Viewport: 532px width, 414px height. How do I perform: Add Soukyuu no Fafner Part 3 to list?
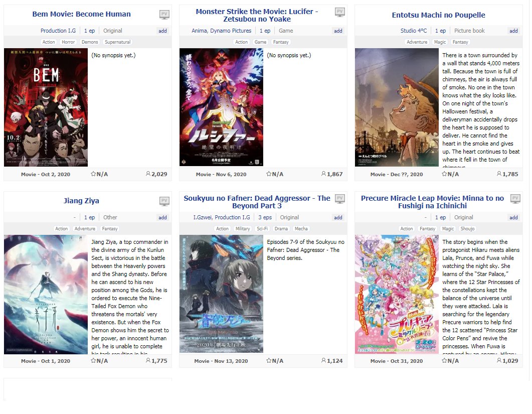[x=338, y=218]
